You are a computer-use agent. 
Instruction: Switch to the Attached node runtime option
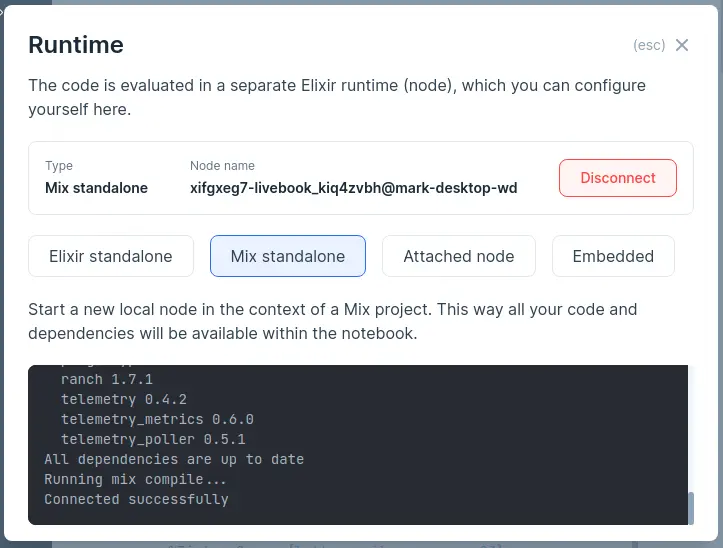click(x=458, y=256)
